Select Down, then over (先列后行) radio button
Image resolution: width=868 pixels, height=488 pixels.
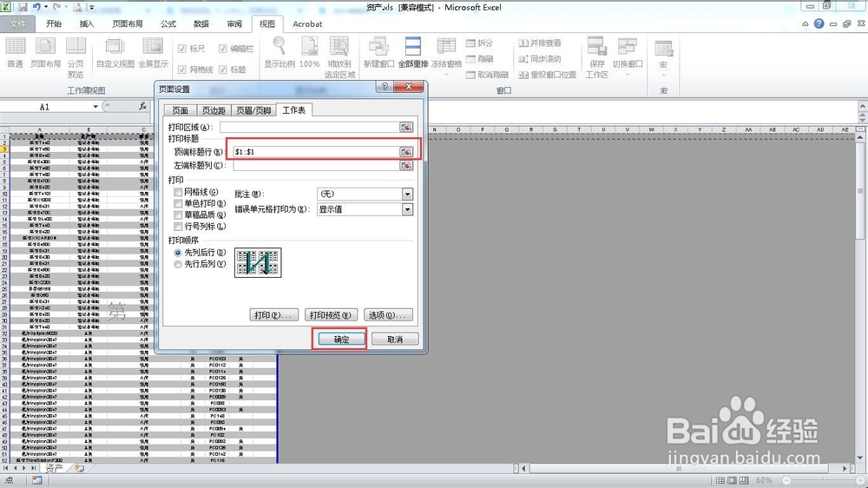point(178,253)
